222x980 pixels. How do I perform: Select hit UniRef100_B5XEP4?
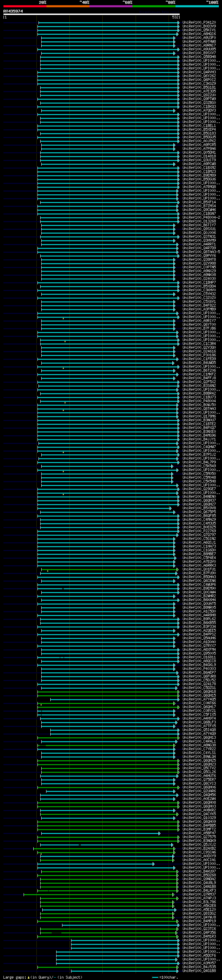(199, 129)
